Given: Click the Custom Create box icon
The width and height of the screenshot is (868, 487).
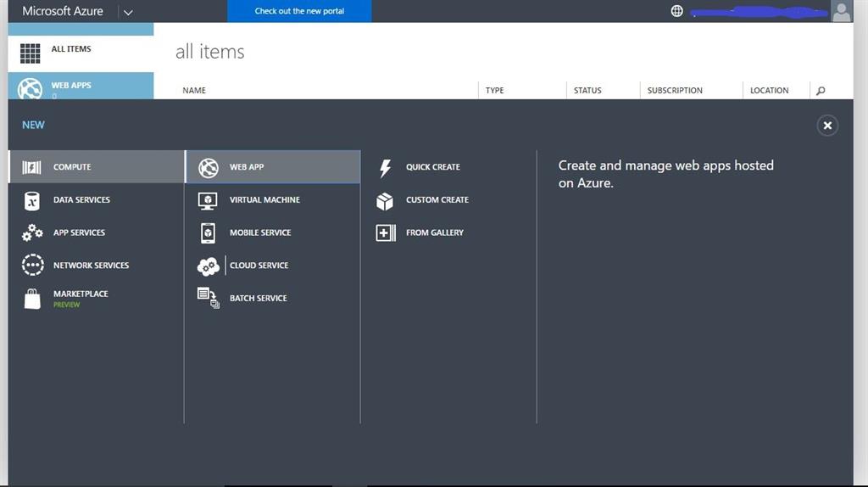Looking at the screenshot, I should pos(385,201).
